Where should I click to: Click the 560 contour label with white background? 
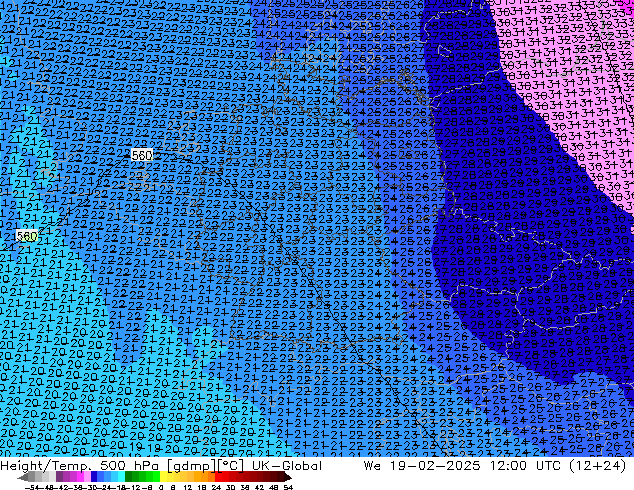[x=142, y=155]
